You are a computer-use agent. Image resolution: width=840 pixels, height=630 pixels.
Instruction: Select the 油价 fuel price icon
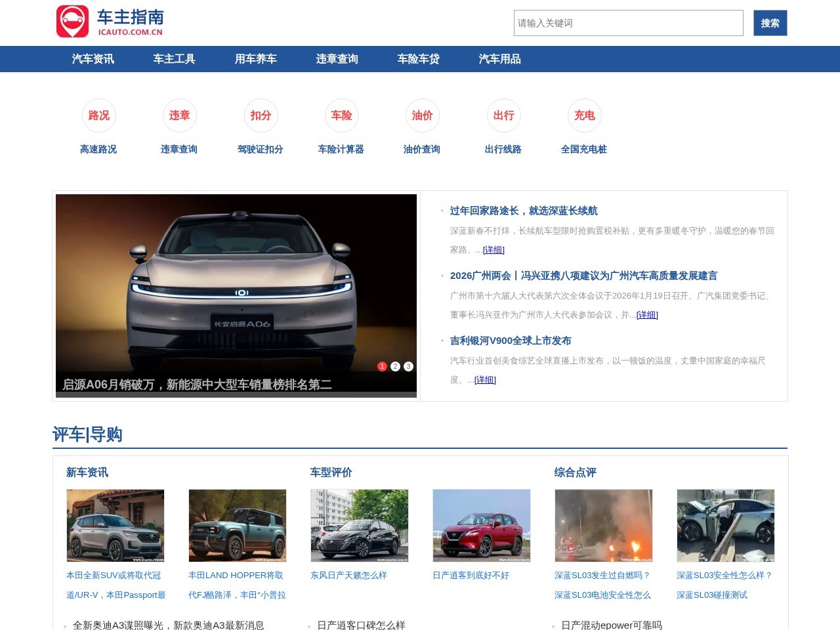coord(422,115)
